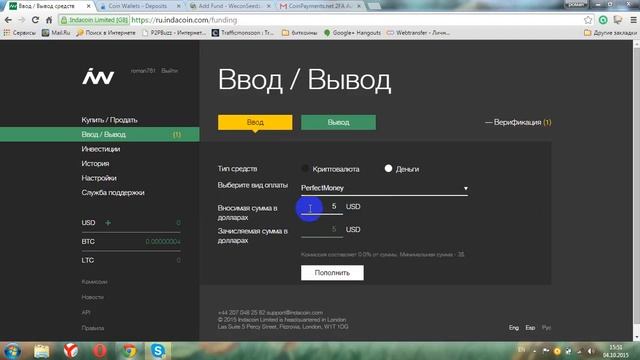
Task: Open Chrome menu hamburger icon
Action: 633,20
